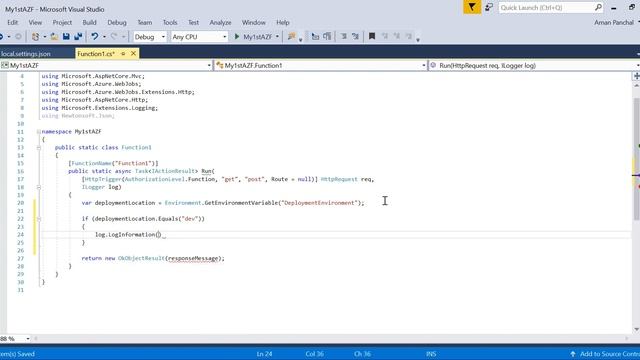Click the Redo arrow icon
Viewport: 640px width, 360px height.
[114, 37]
